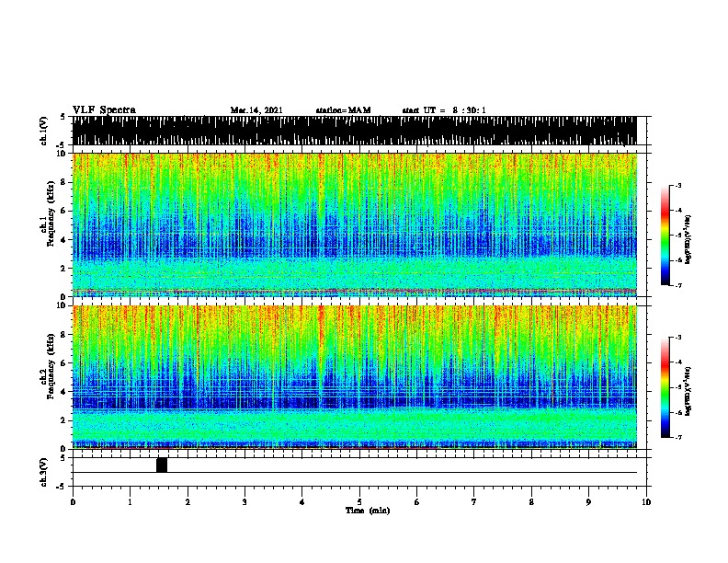728x563 pixels.
Task: Click the "-5" tick on ch.3(V) axis
Action: [62, 487]
